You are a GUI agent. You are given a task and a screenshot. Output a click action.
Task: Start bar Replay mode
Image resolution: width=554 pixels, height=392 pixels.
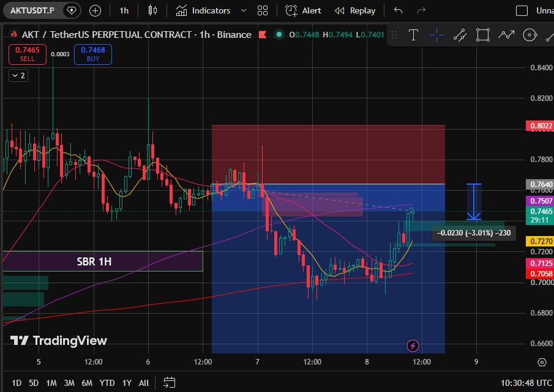click(355, 10)
